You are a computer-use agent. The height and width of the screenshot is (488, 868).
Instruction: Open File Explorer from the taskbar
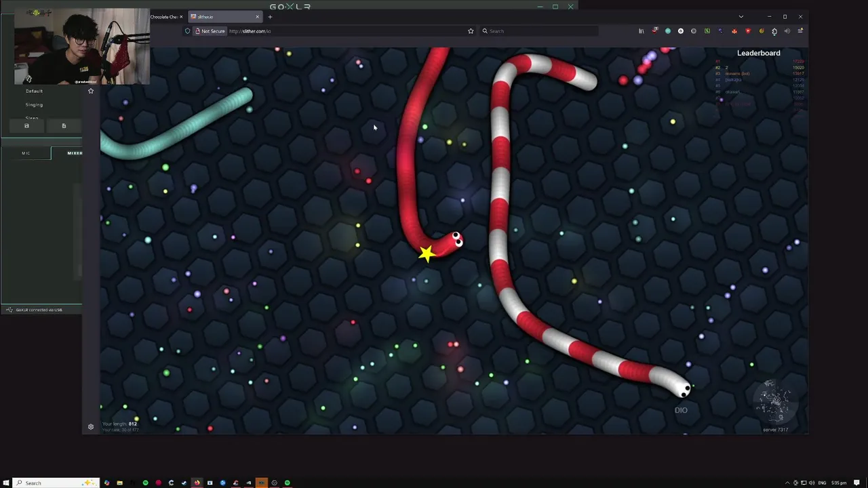pyautogui.click(x=119, y=483)
